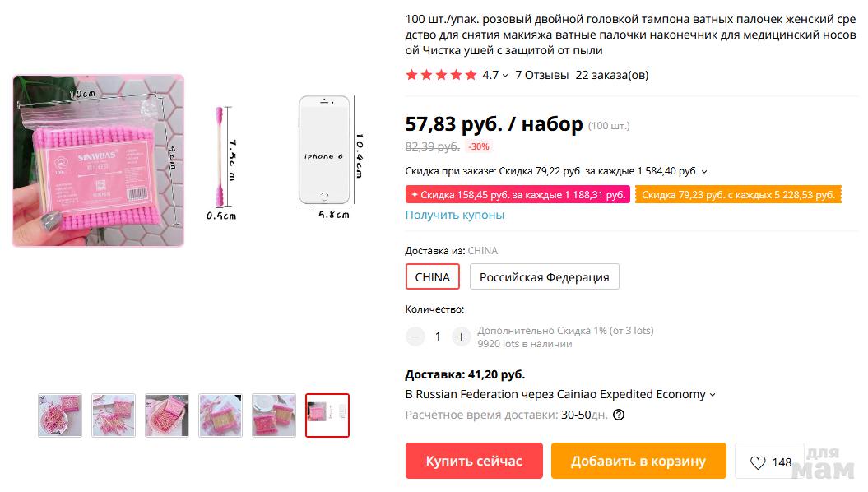Click the heart wishlist icon
Screen dimensions: 868x492
[x=758, y=462]
